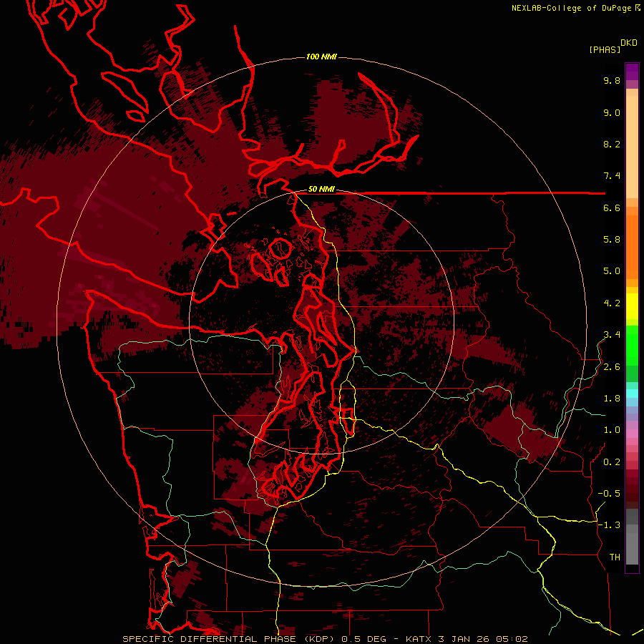Click the -0.5 legend value
The width and height of the screenshot is (644, 644).
coord(609,494)
